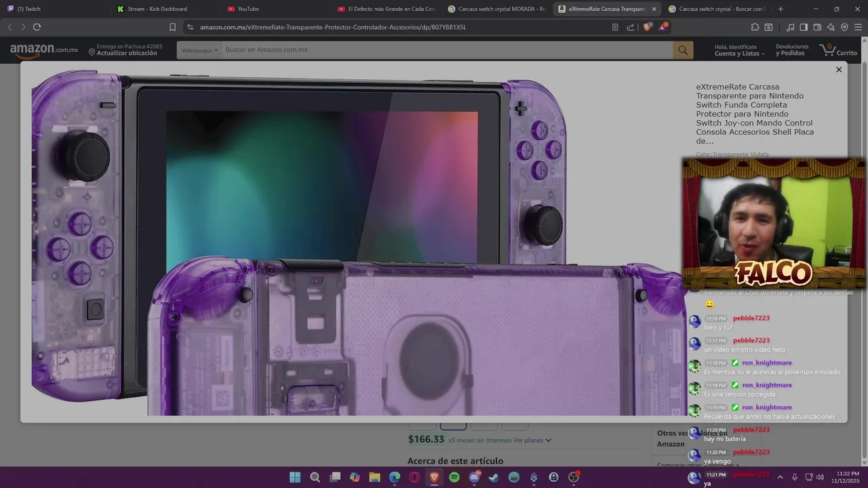This screenshot has width=868, height=488.
Task: Open the Leo AI sparkle icon
Action: click(831, 27)
